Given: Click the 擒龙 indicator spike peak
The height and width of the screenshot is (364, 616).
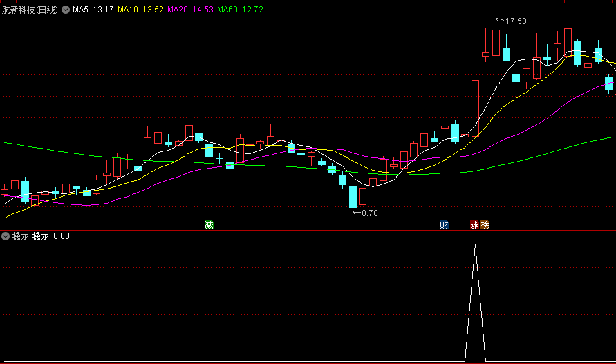Looking at the screenshot, I should pos(476,245).
